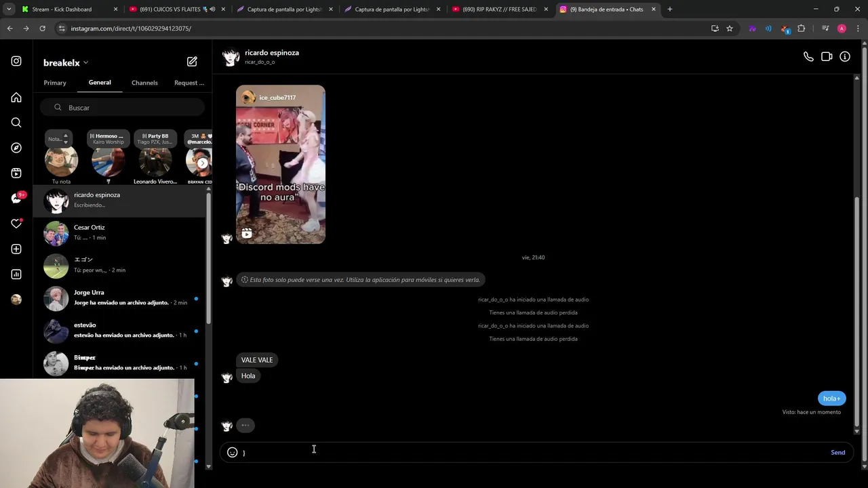The width and height of the screenshot is (868, 488).
Task: Open Notifications heart icon
Action: pos(16,224)
